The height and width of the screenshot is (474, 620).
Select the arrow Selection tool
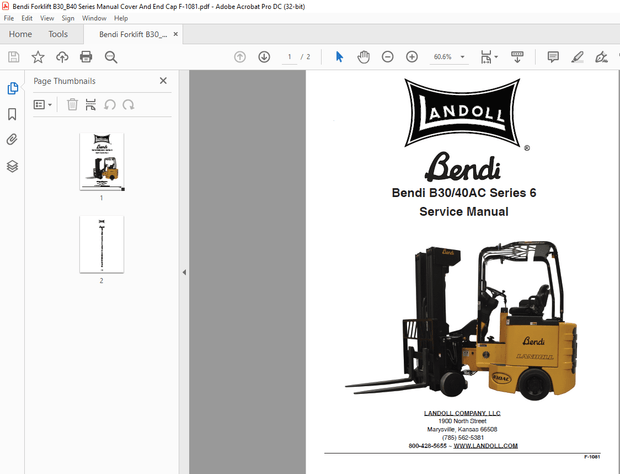click(339, 57)
